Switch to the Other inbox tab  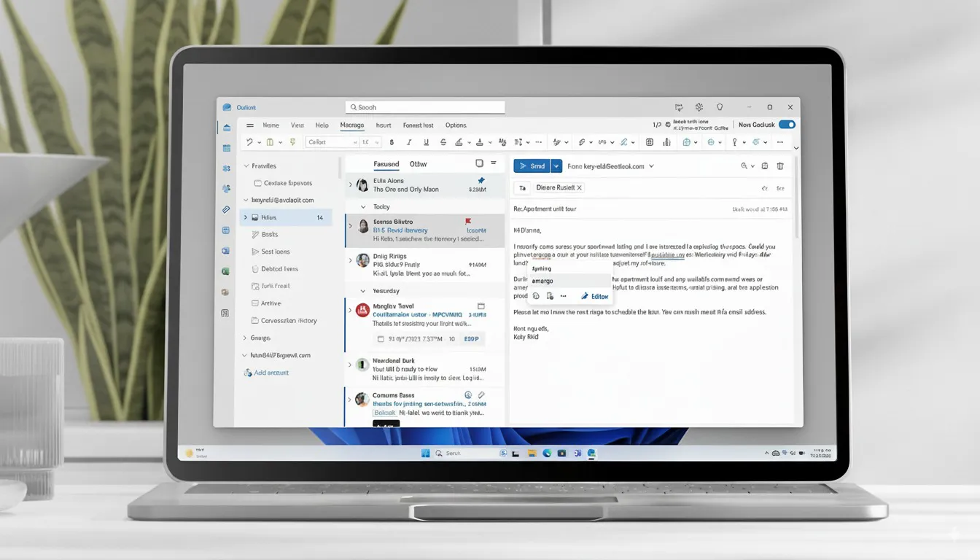click(418, 163)
